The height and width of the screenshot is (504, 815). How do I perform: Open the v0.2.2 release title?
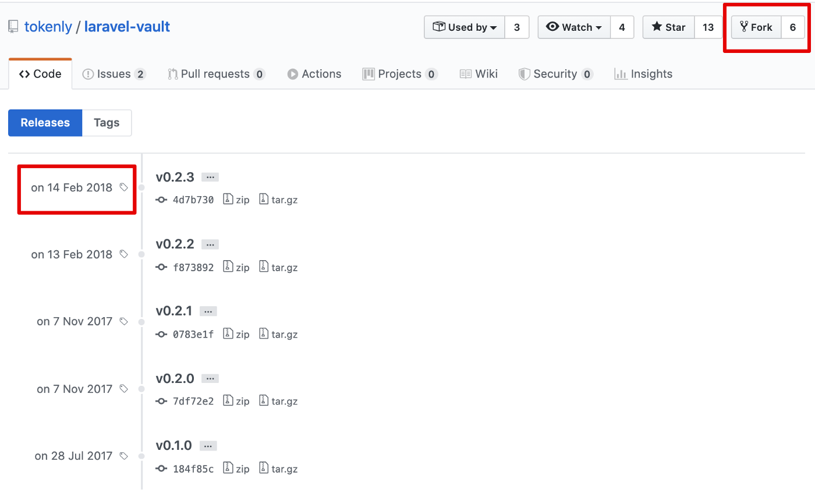(x=175, y=244)
